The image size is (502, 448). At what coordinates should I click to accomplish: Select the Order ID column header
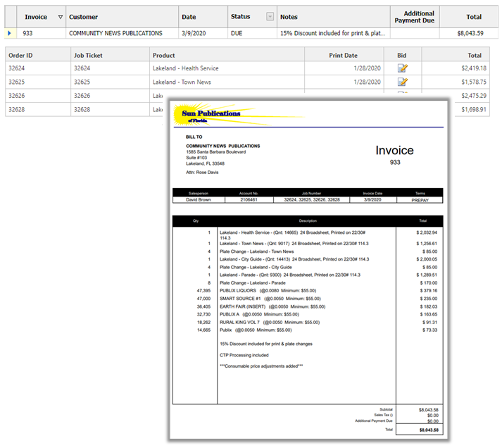click(38, 55)
